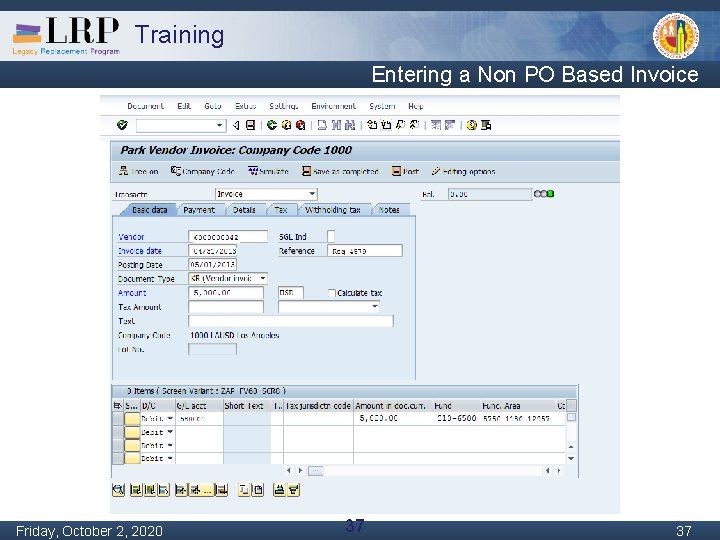
Task: Click Save as completed button
Action: tap(340, 171)
